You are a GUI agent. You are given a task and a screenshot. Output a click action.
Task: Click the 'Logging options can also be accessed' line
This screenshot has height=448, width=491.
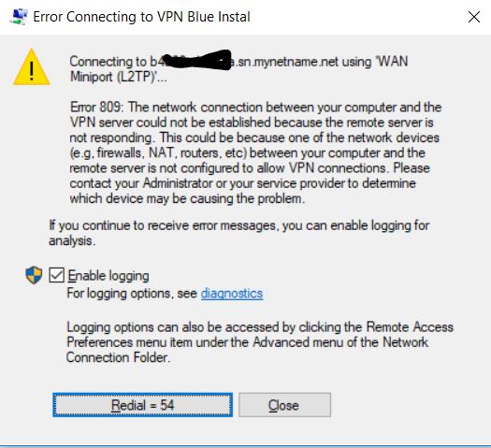[260, 327]
